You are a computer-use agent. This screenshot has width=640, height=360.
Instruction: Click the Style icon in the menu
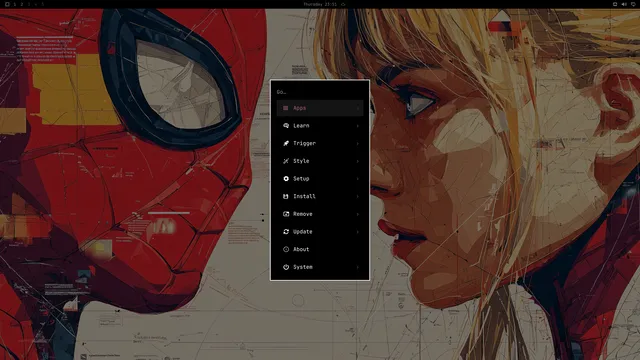[286, 161]
